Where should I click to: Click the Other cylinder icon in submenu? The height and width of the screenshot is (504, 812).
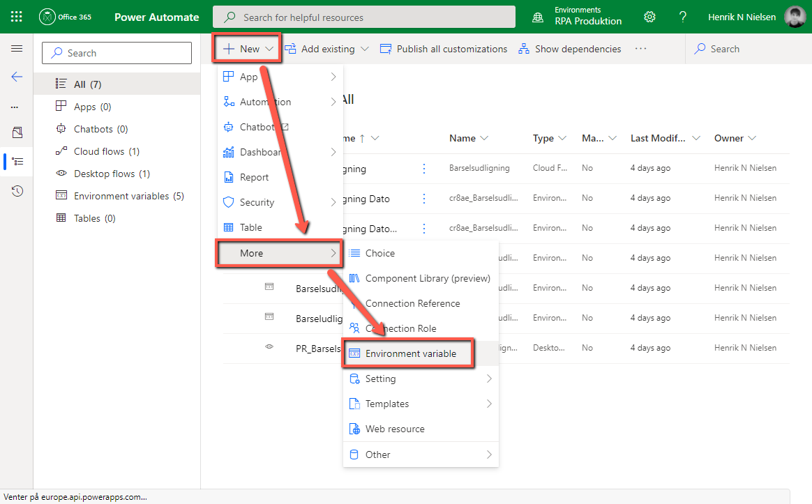(354, 455)
